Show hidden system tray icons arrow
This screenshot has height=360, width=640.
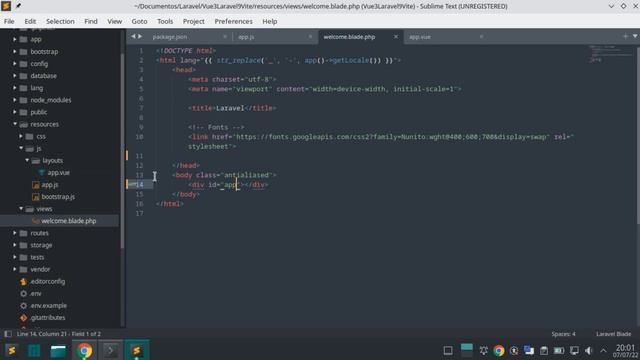(603, 351)
